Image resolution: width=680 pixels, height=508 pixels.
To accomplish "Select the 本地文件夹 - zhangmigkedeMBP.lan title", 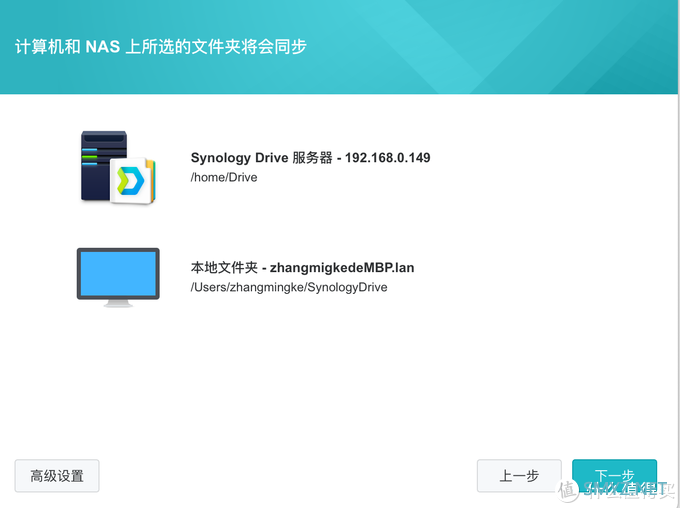I will click(x=302, y=268).
